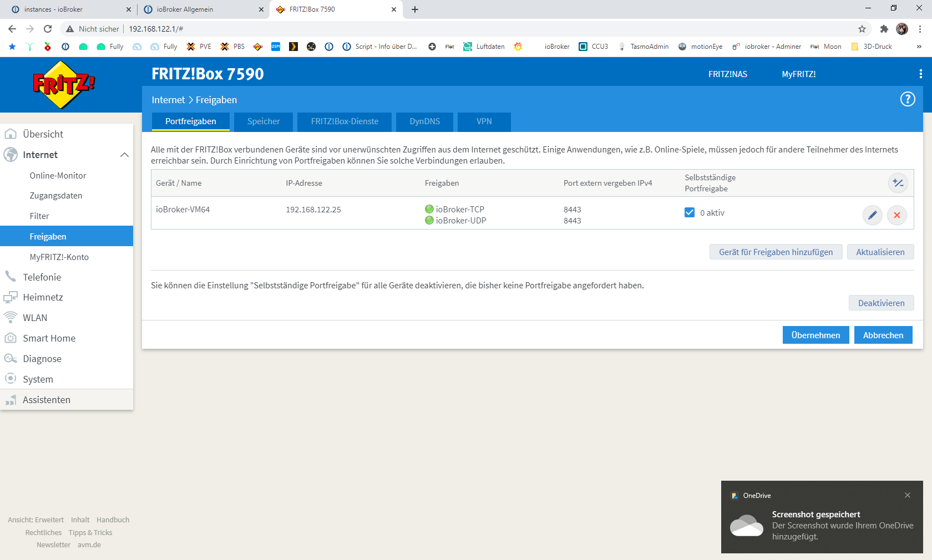Open the Plex bookmark icon
The image size is (932, 560).
293,47
